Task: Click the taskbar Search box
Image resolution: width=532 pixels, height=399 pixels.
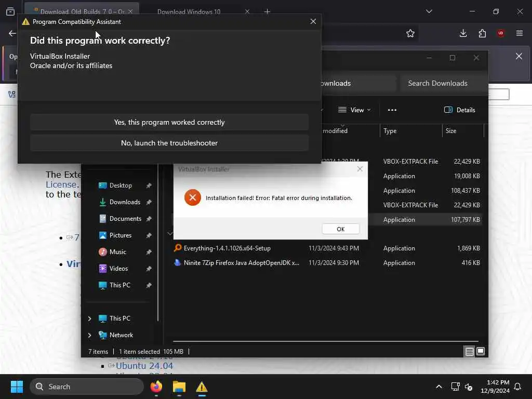Action: 87,387
